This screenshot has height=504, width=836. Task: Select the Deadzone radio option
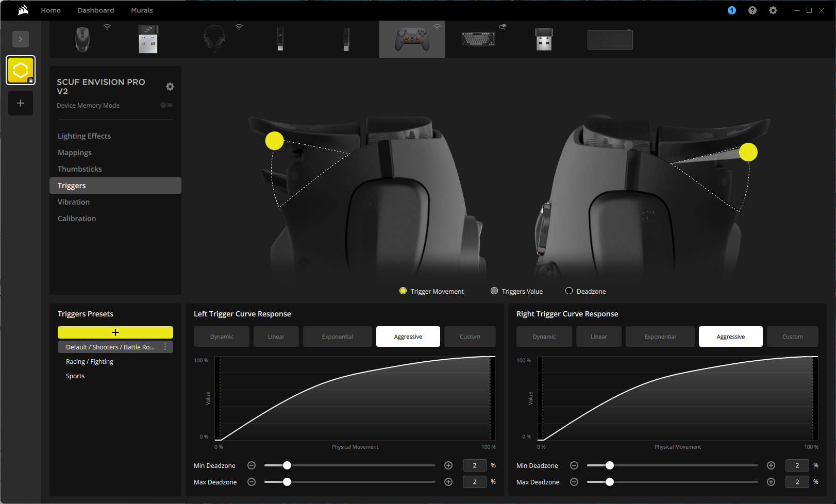point(569,291)
